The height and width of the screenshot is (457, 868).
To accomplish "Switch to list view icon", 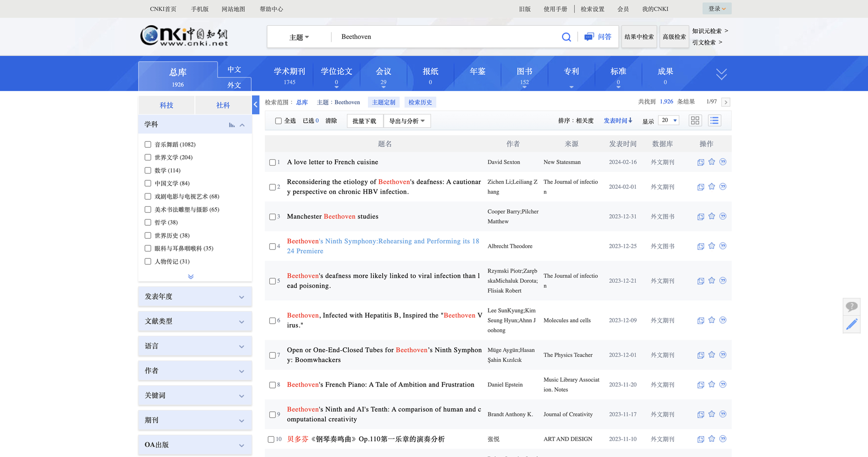I will tap(714, 120).
